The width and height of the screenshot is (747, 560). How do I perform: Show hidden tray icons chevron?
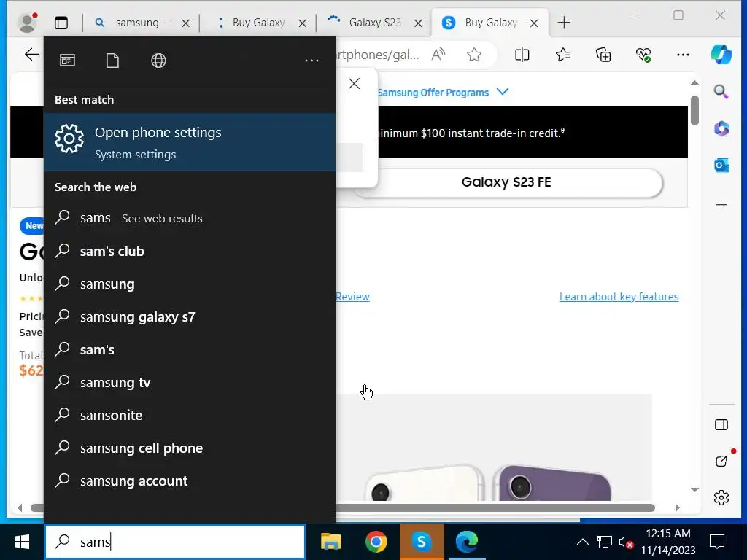582,542
